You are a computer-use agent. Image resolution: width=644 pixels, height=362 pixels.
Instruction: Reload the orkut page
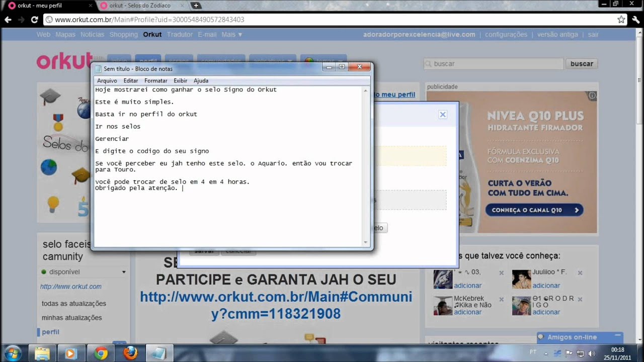click(x=34, y=20)
